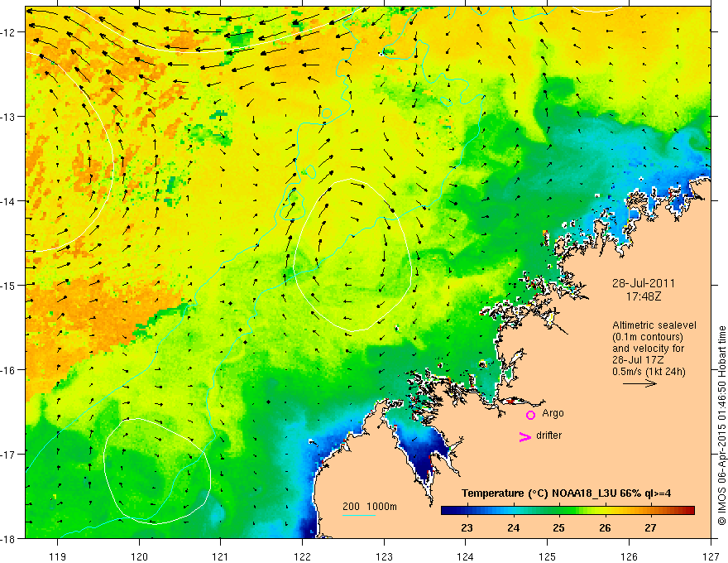The image size is (728, 563).
Task: Click the magenta drifter arrowhead legend symbol
Action: click(x=524, y=437)
